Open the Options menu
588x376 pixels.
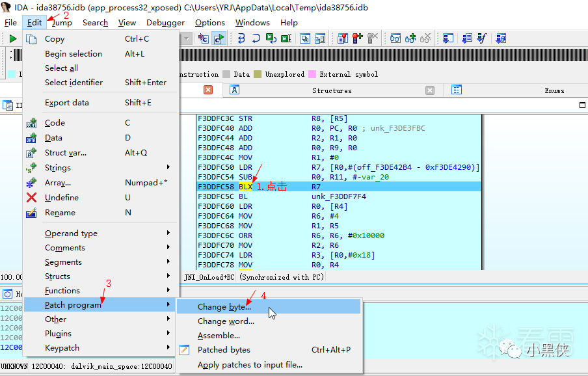point(209,23)
